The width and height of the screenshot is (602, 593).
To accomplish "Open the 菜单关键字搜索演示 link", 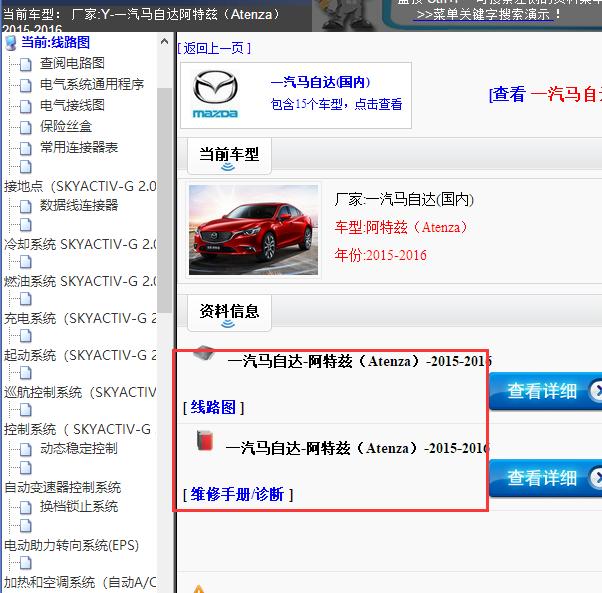I will [x=483, y=15].
